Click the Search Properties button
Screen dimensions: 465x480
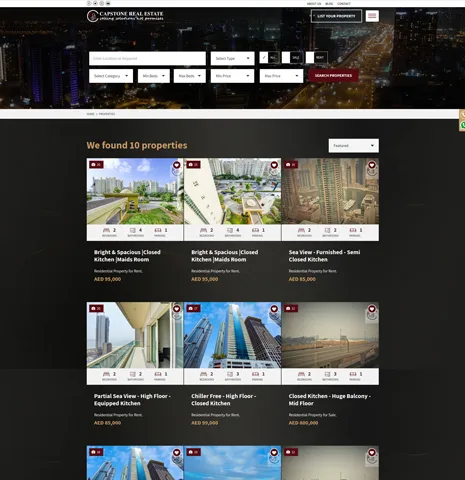[333, 76]
